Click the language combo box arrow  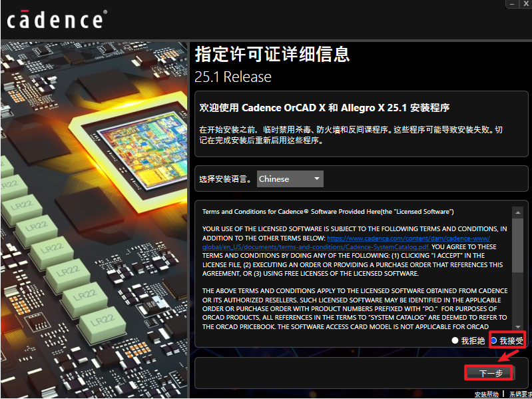[317, 179]
